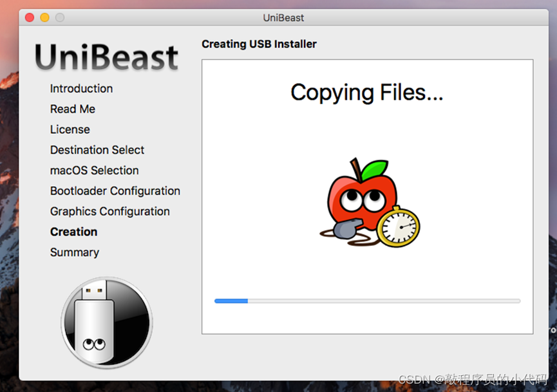Screen dimensions: 557x392
Task: Select the Introduction step
Action: point(81,88)
